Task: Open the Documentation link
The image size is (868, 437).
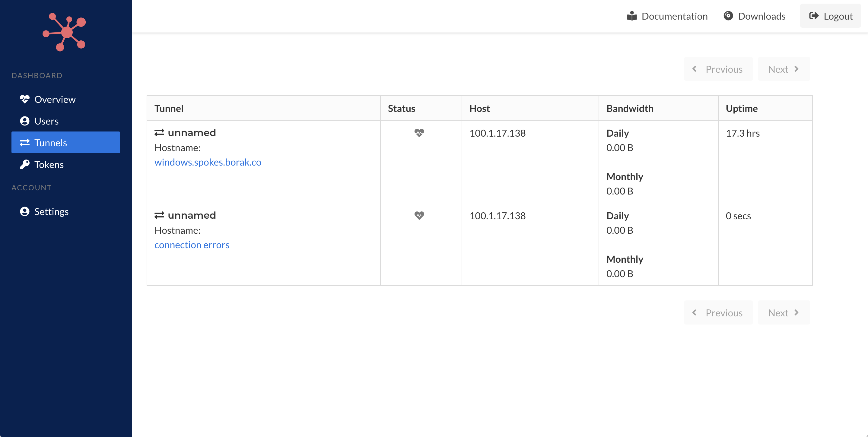Action: coord(667,16)
